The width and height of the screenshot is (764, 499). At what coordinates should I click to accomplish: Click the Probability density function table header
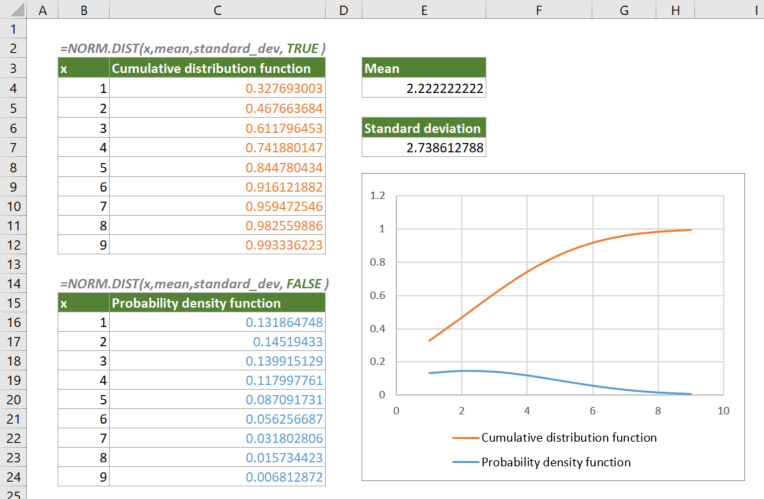coord(217,303)
